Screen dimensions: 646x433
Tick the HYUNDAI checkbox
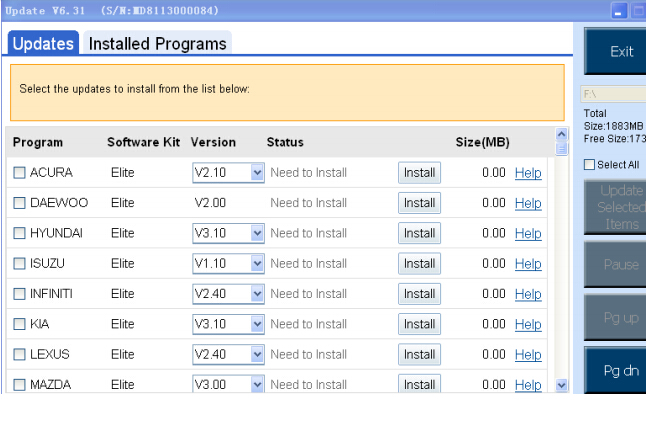[19, 233]
